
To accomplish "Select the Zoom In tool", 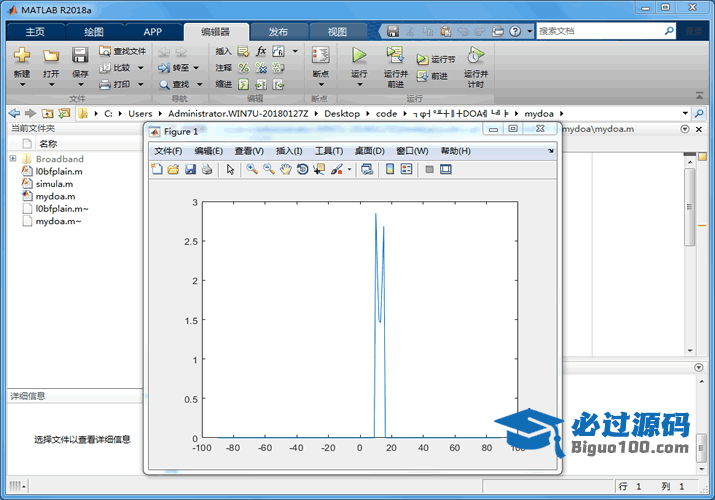I will pos(252,170).
